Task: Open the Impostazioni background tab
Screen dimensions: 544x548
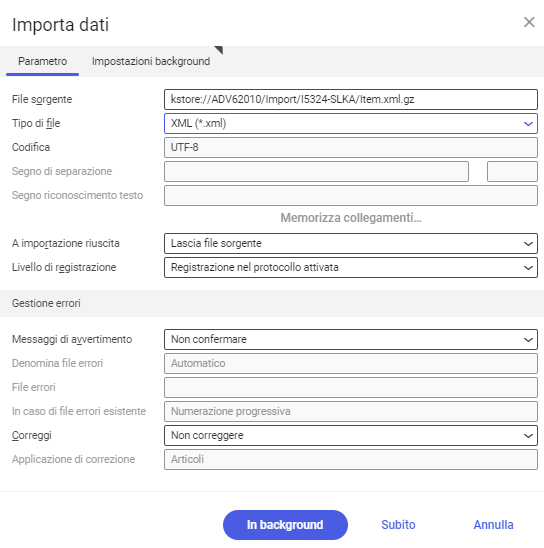Action: [x=151, y=61]
